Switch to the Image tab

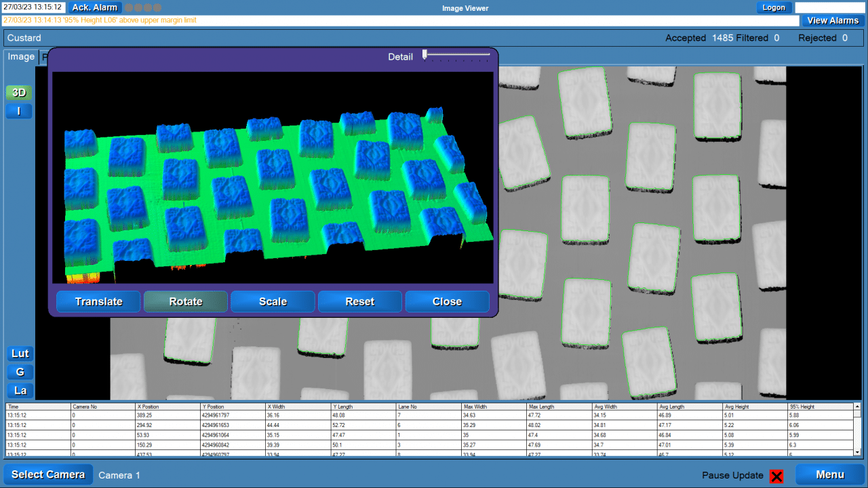coord(20,56)
